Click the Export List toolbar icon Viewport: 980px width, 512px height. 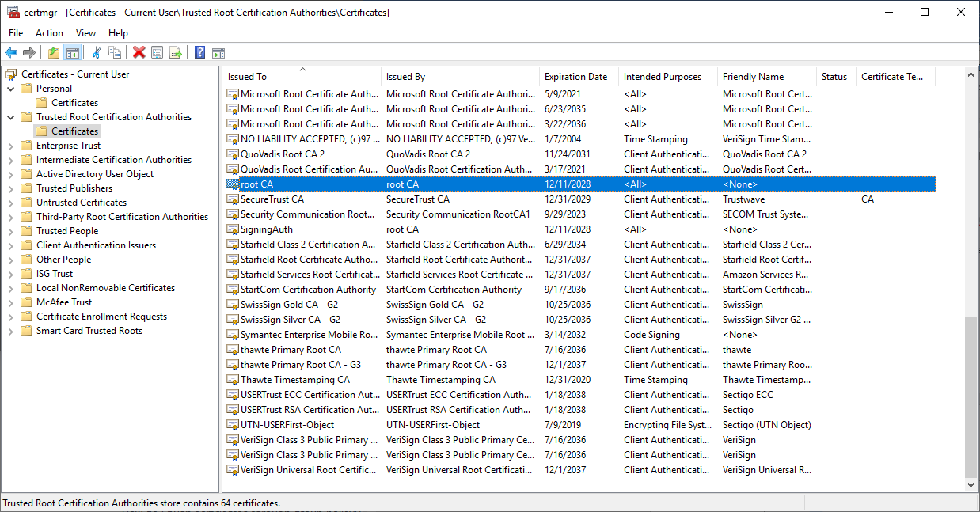(x=176, y=53)
